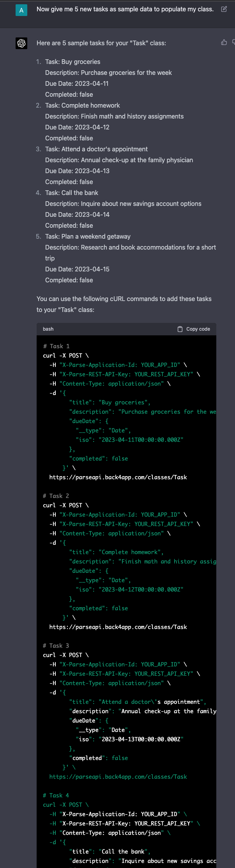Select the 'bash' language label on code block

48,329
